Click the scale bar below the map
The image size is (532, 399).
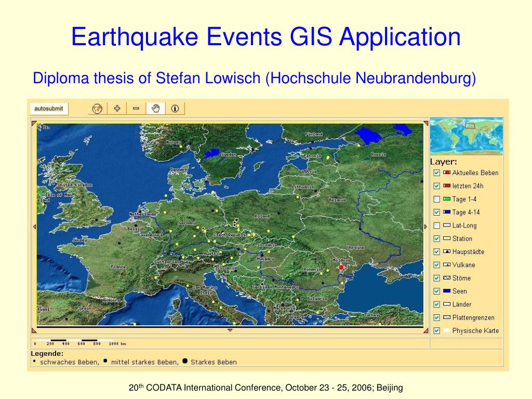80,342
